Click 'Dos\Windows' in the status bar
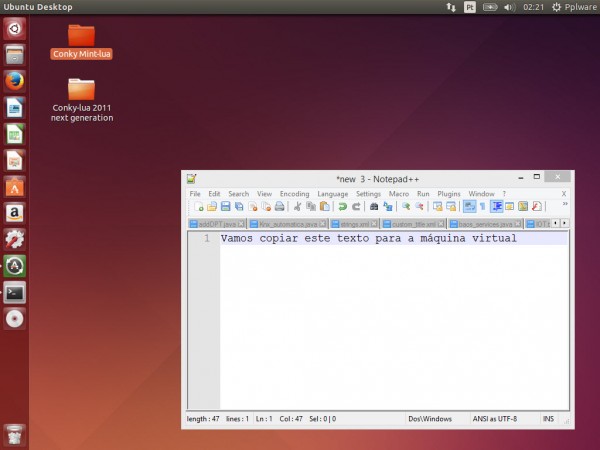 click(430, 419)
